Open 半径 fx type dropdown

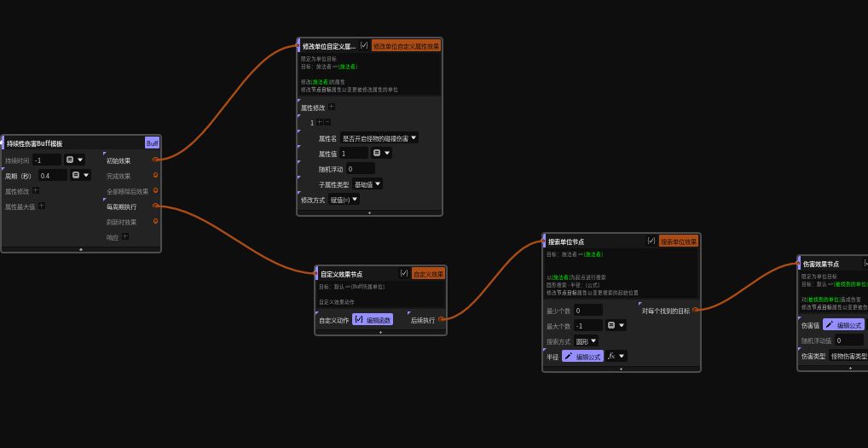tap(616, 356)
